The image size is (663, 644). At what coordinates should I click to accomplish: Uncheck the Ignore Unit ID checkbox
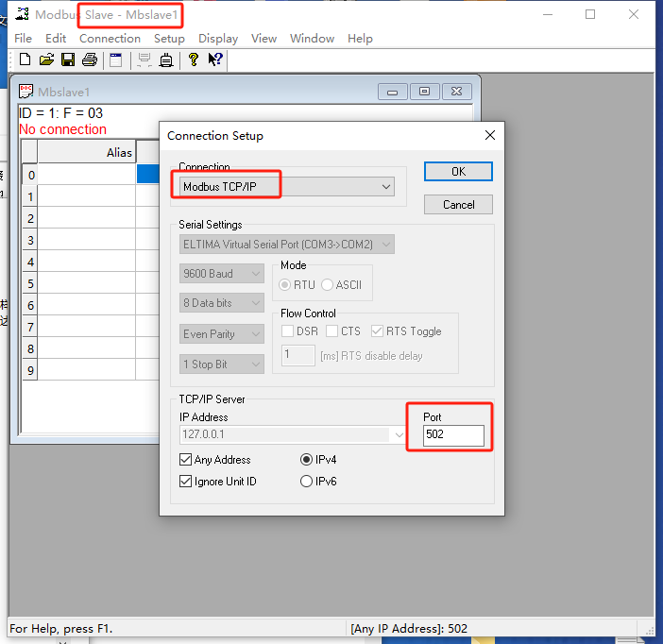(x=186, y=482)
